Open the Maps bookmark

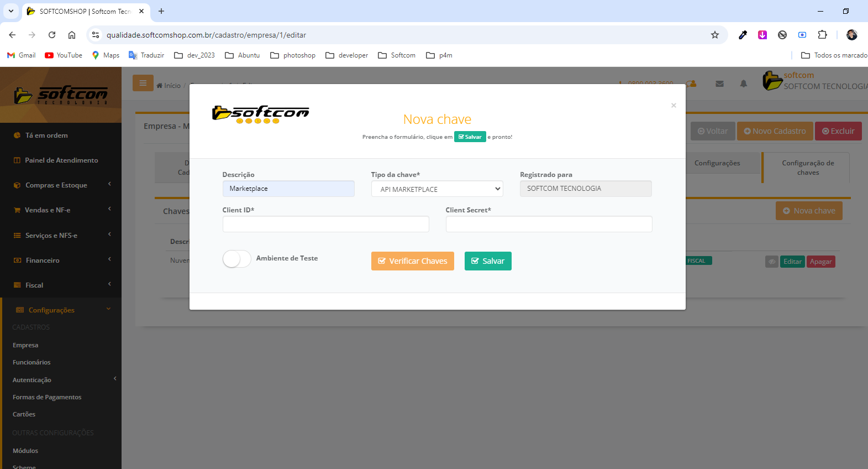[x=106, y=55]
